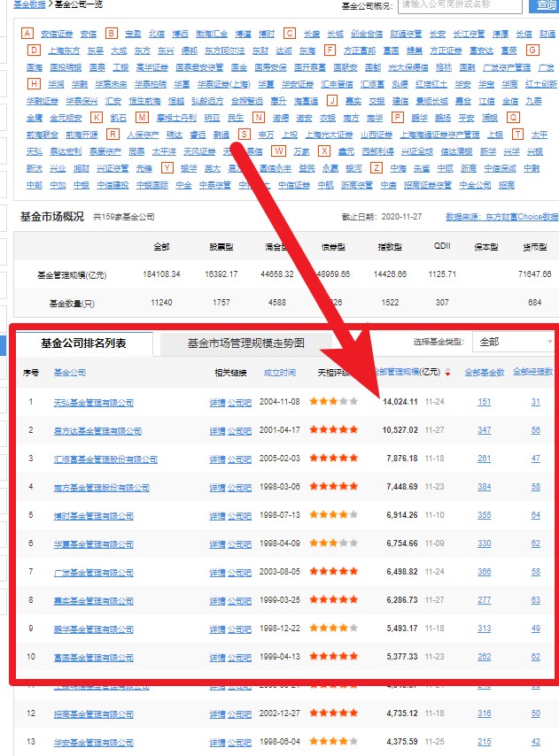The width and height of the screenshot is (559, 756).
Task: Jump to letter G in company index
Action: pos(532,50)
